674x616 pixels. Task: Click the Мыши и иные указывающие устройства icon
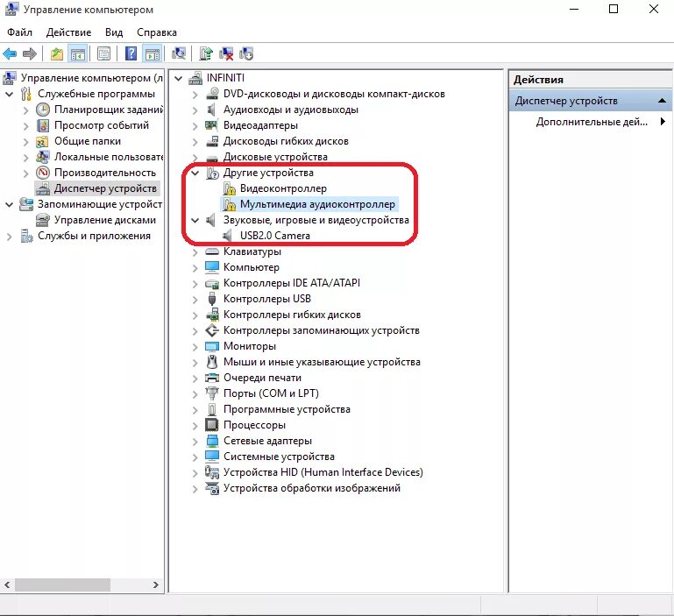coord(211,362)
